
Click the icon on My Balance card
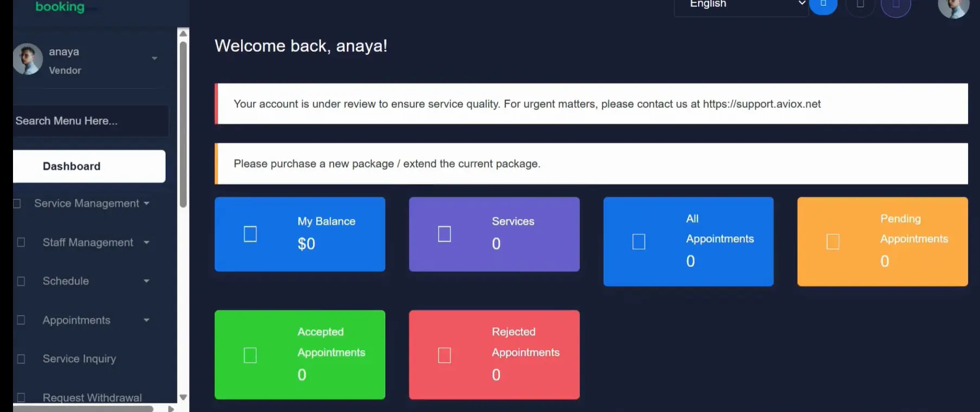point(250,234)
